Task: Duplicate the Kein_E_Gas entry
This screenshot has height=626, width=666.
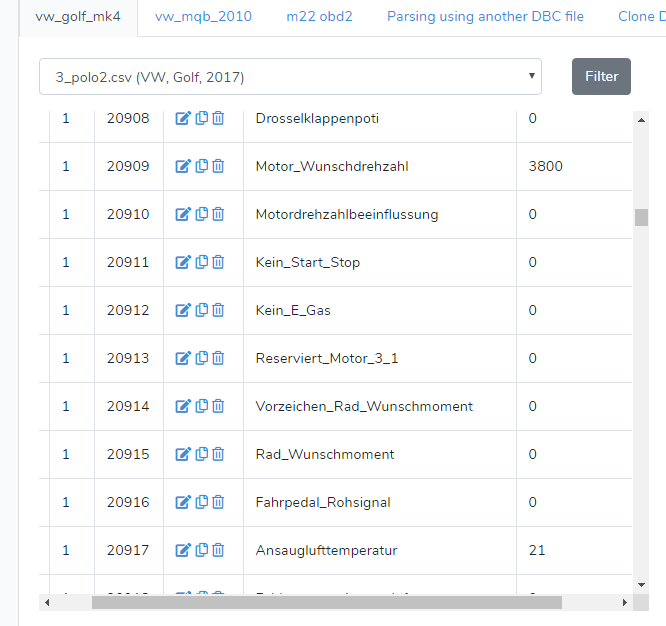Action: (201, 310)
